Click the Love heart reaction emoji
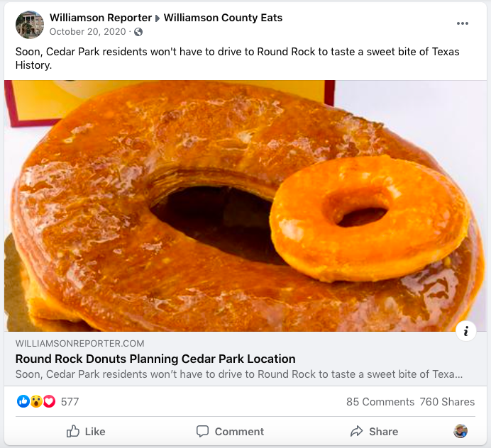The image size is (491, 448). click(x=49, y=401)
